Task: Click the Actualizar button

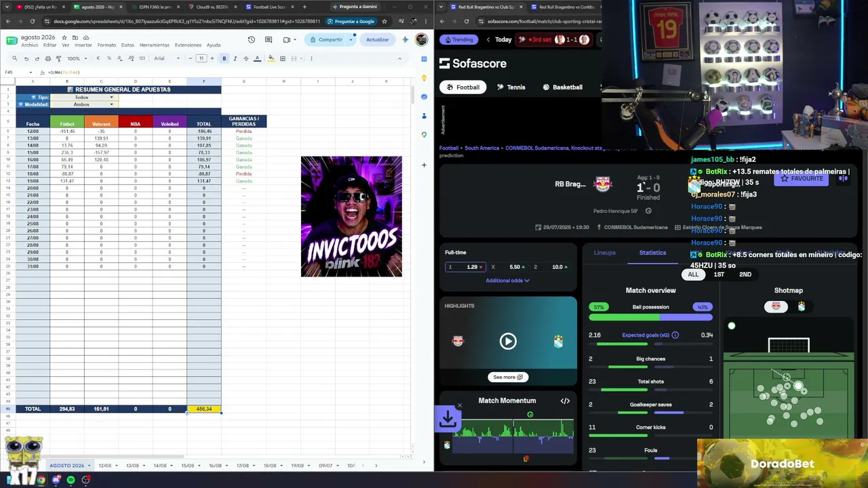Action: coord(378,39)
